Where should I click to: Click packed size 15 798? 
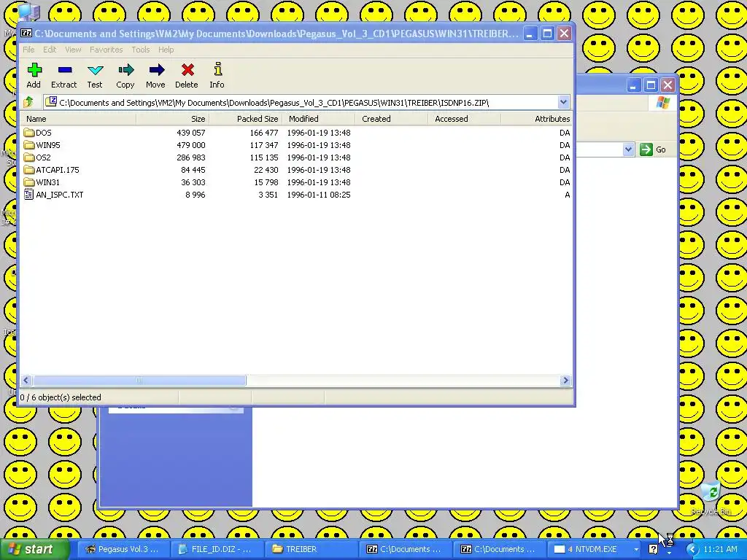(266, 182)
